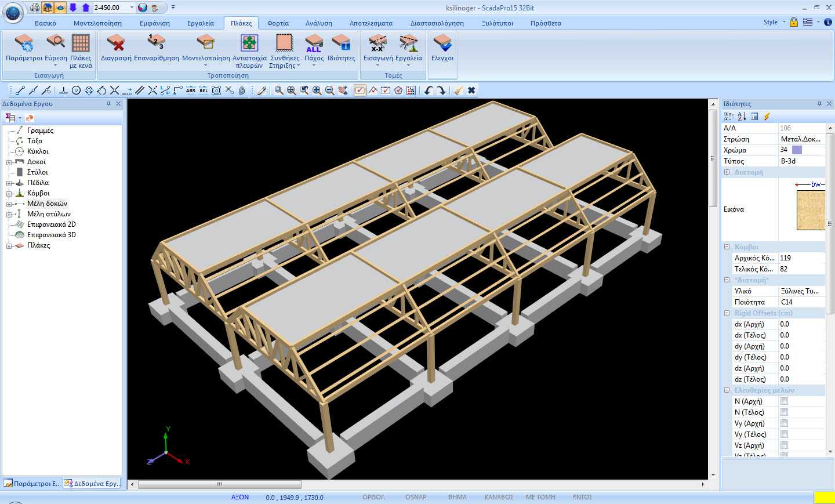The height and width of the screenshot is (504, 835).
Task: Click the Ελεγχοι checks icon
Action: [442, 44]
